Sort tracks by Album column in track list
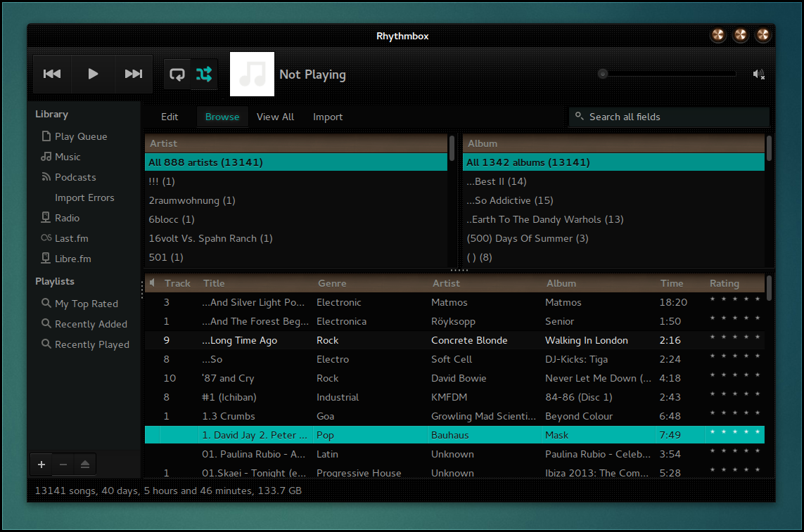This screenshot has height=532, width=804. (599, 283)
